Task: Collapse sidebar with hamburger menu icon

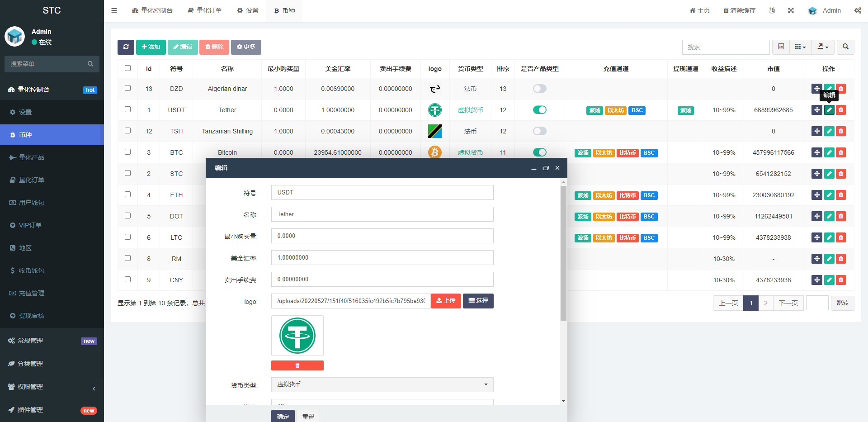Action: (114, 10)
